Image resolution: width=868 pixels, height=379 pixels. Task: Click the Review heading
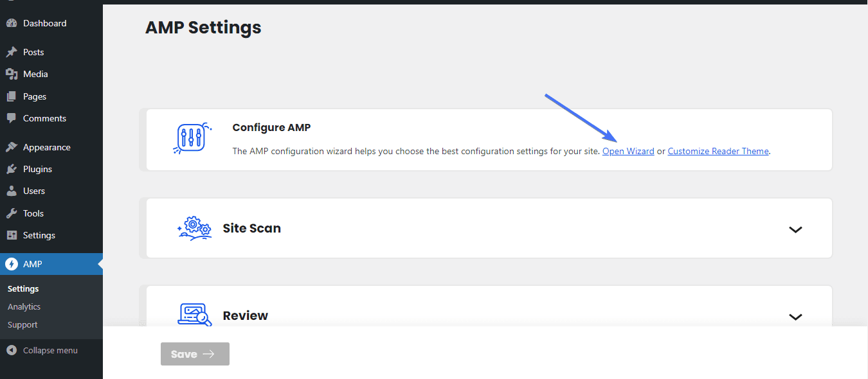click(246, 315)
